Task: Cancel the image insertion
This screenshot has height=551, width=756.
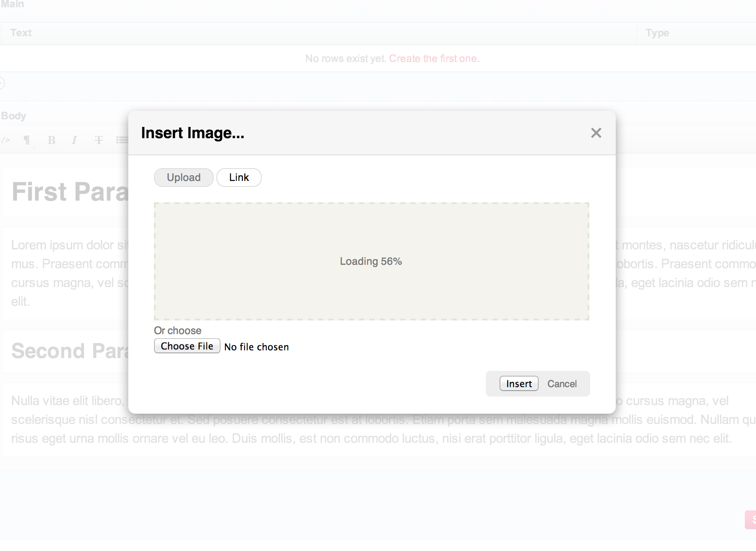Action: (x=562, y=384)
